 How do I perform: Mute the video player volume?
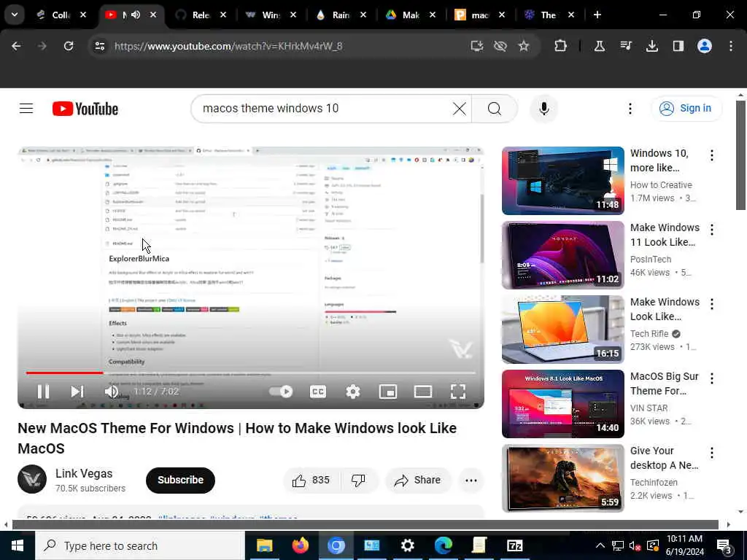pos(112,392)
